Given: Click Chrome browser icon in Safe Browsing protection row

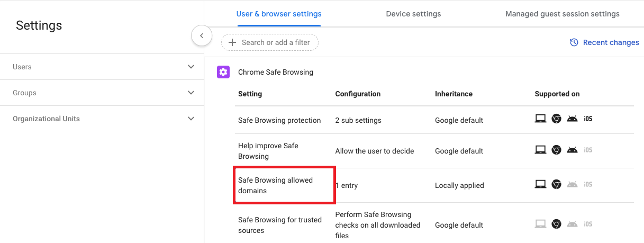Looking at the screenshot, I should pos(556,119).
